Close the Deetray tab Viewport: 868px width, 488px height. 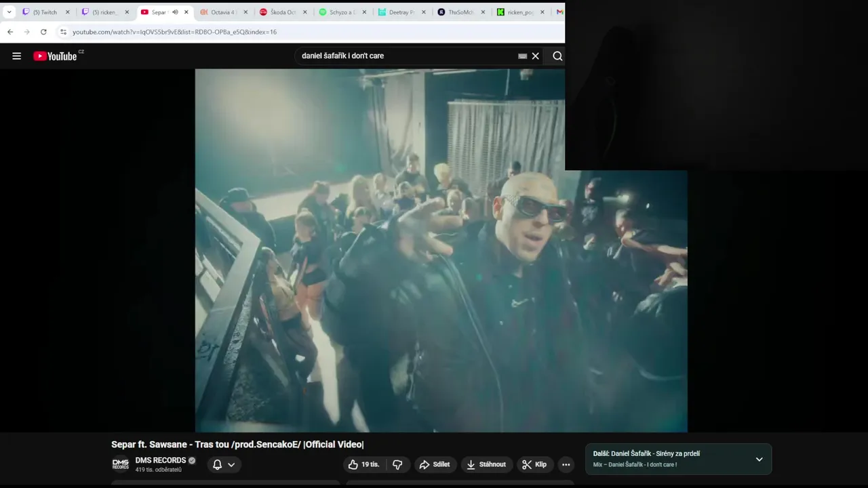coord(424,12)
